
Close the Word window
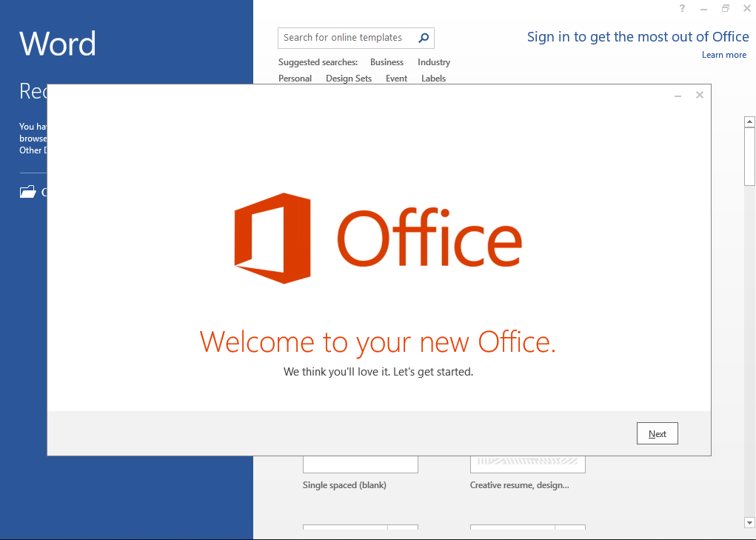747,8
